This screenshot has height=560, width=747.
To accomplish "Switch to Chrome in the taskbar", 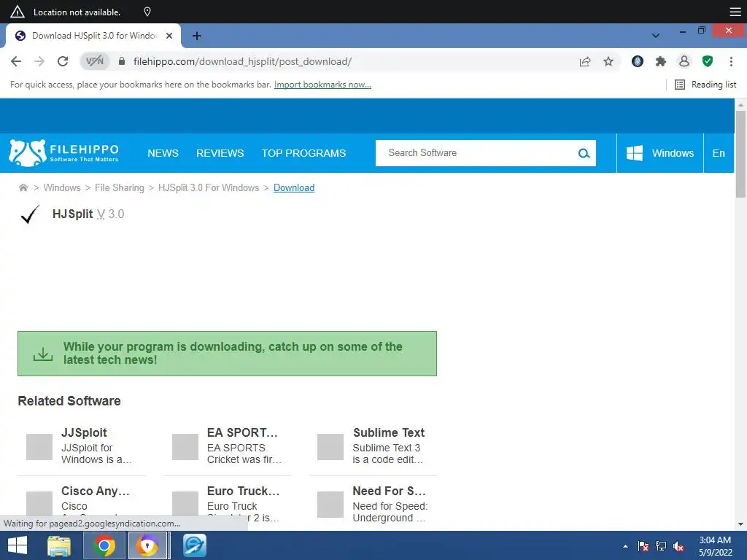I will pyautogui.click(x=104, y=545).
